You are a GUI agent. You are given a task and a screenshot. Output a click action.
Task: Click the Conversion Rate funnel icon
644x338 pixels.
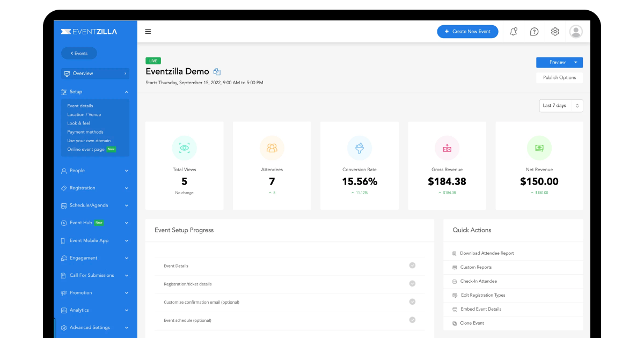360,148
